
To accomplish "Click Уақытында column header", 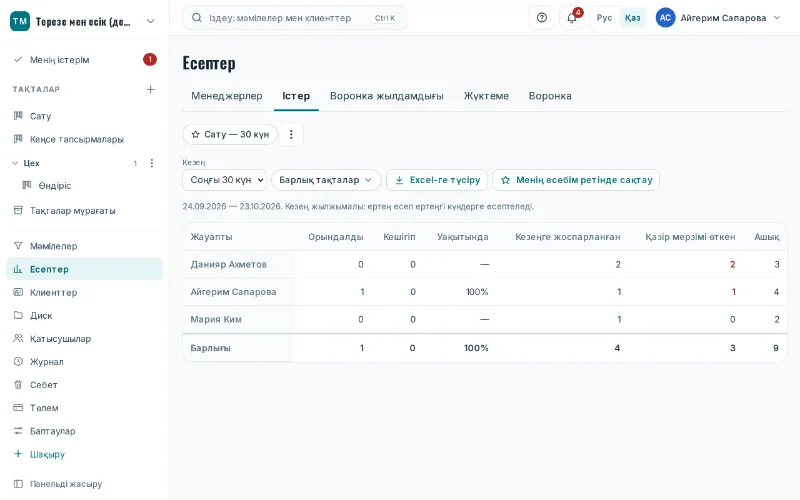I will coord(463,237).
